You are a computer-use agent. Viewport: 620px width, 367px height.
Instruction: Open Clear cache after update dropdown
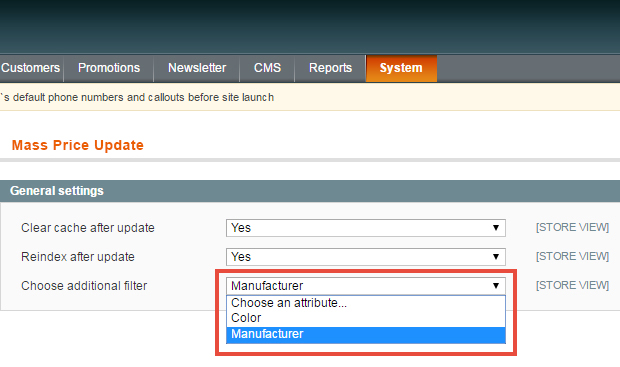click(x=366, y=228)
